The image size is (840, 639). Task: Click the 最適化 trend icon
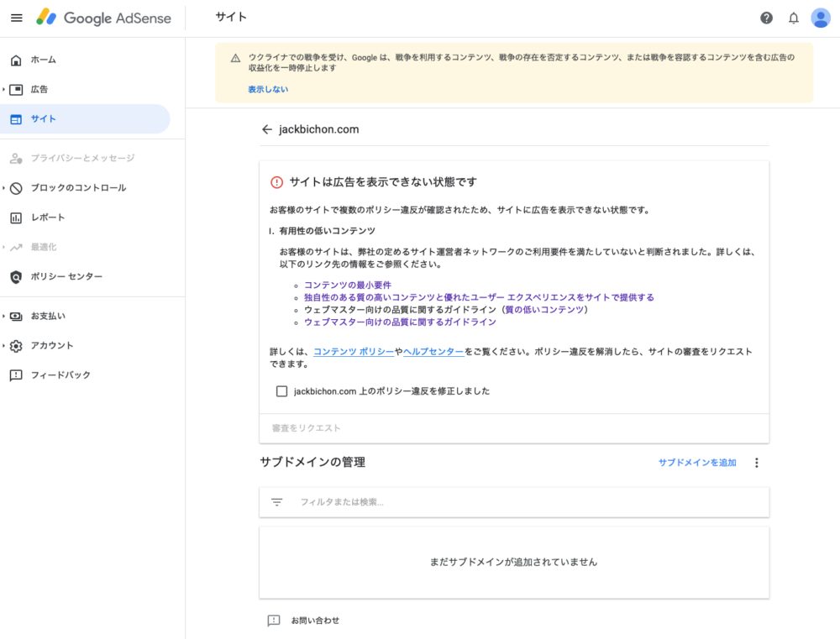click(16, 247)
